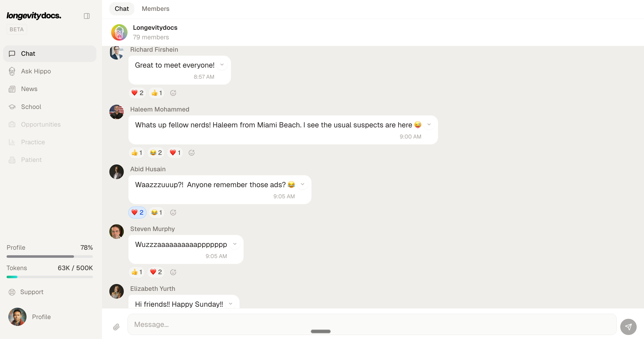Screen dimensions: 644x339
Task: Open the School section
Action: pyautogui.click(x=31, y=107)
